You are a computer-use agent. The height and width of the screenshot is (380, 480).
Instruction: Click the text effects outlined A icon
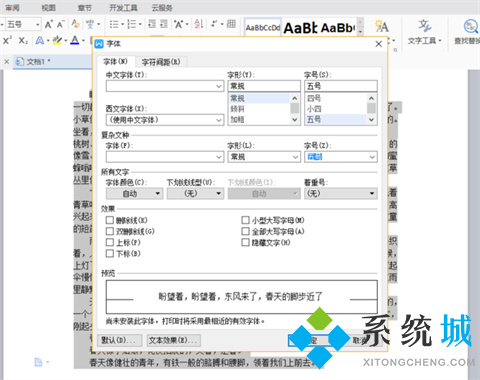[x=40, y=40]
